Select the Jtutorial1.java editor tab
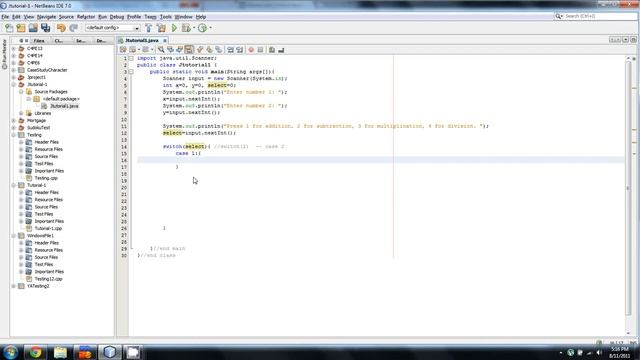Screen dimensions: 640x360 pyautogui.click(x=142, y=40)
